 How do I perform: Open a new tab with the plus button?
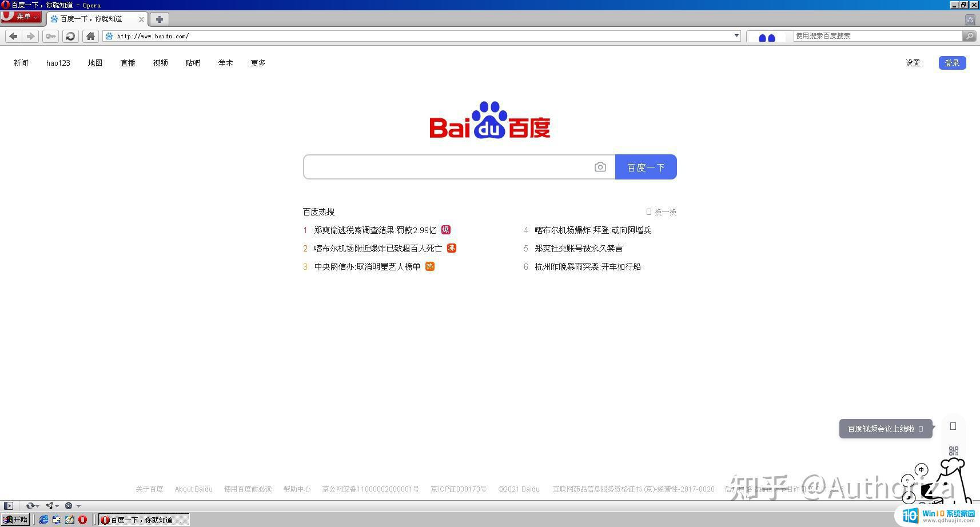[x=159, y=19]
